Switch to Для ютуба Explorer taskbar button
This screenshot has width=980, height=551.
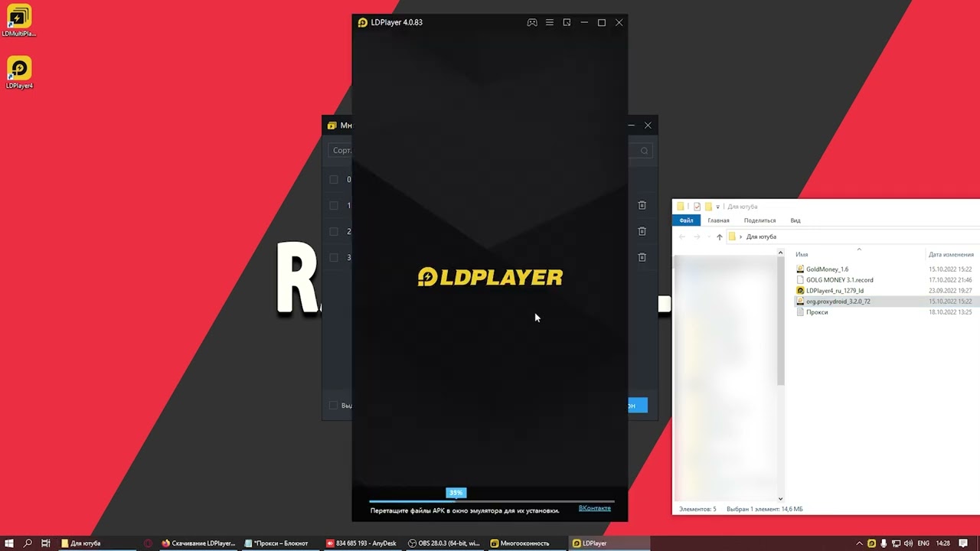[96, 543]
